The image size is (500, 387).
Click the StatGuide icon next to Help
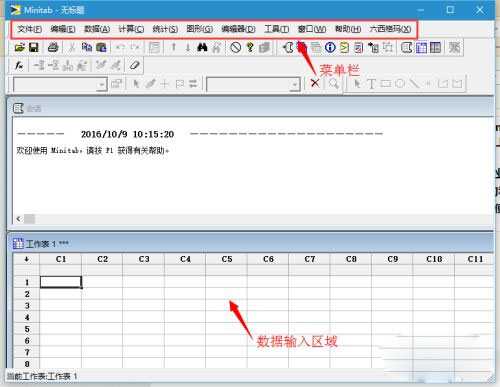click(264, 47)
